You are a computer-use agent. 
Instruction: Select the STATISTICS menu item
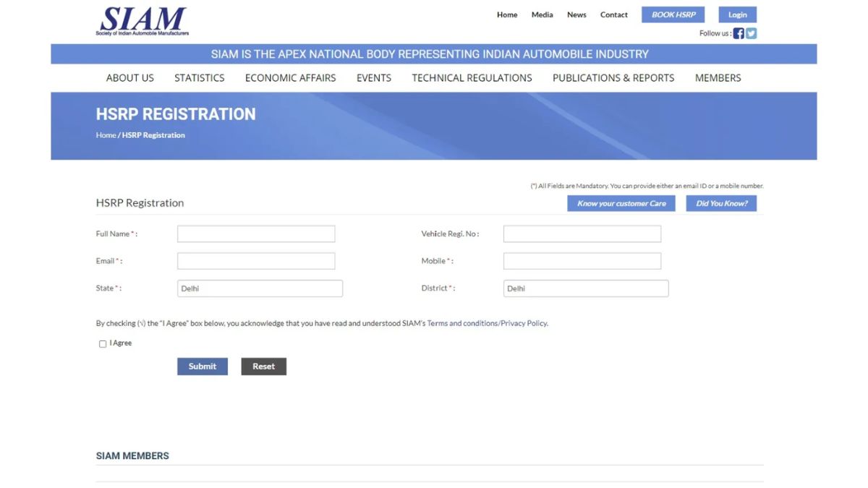click(x=199, y=77)
